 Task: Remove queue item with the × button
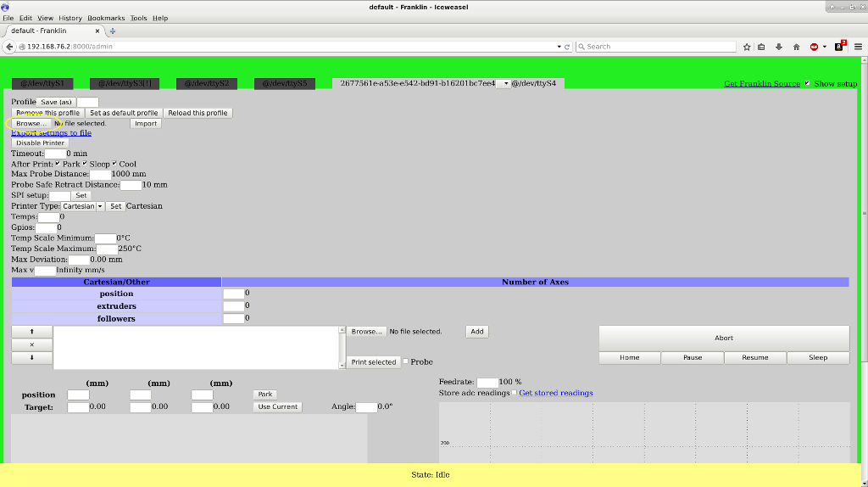(31, 345)
